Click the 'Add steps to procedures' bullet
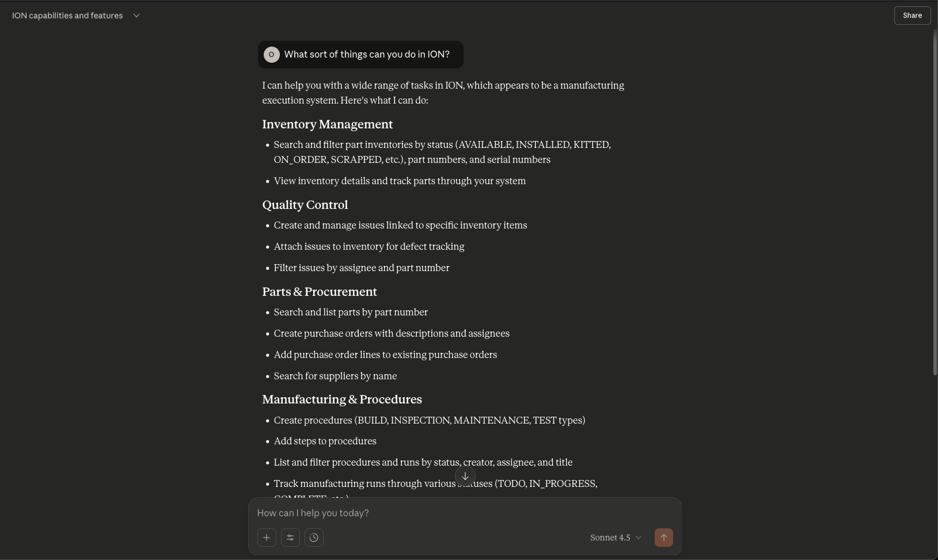Viewport: 938px width, 560px height. (325, 441)
